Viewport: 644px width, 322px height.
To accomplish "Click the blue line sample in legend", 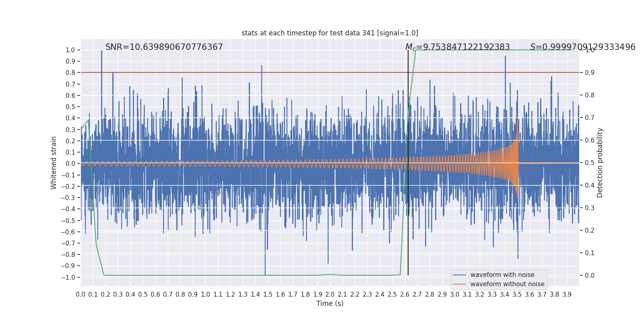I will click(459, 275).
